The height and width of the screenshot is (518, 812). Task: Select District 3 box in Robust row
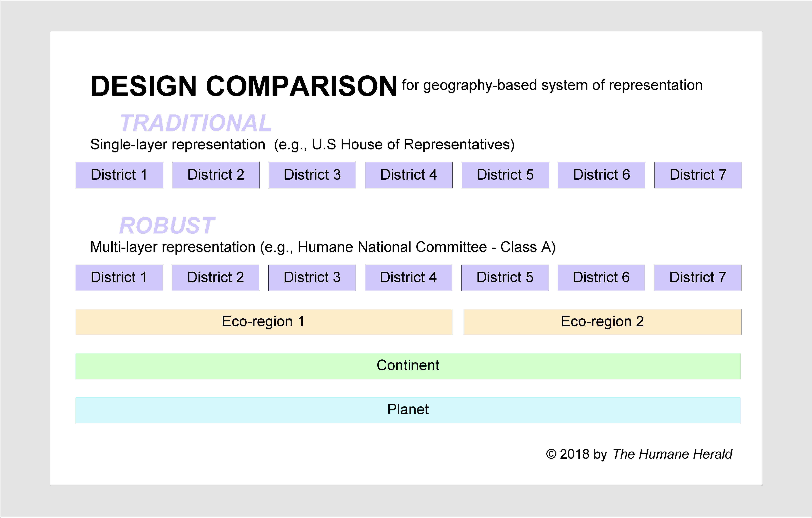[312, 278]
